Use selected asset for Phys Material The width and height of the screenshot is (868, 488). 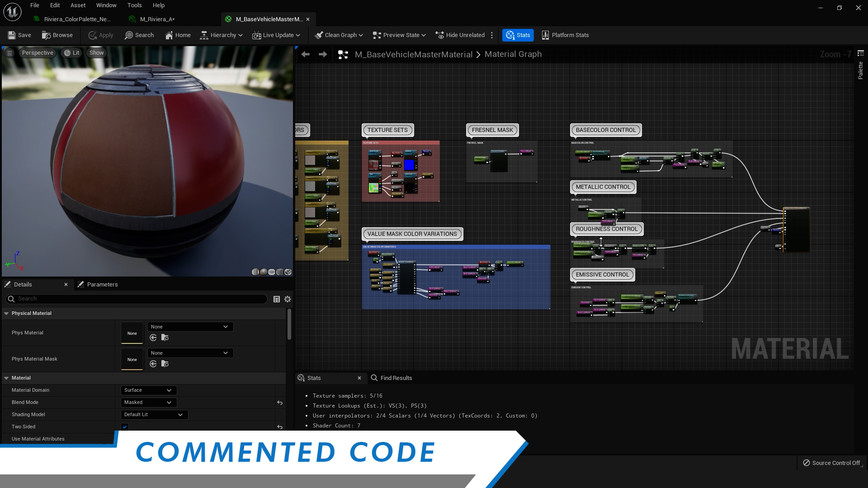click(x=153, y=338)
